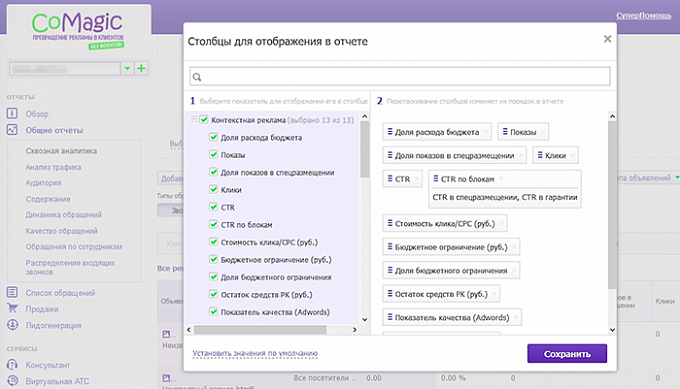Uncheck Остаток средств РК checkbox
This screenshot has height=389, width=680.
(x=213, y=294)
